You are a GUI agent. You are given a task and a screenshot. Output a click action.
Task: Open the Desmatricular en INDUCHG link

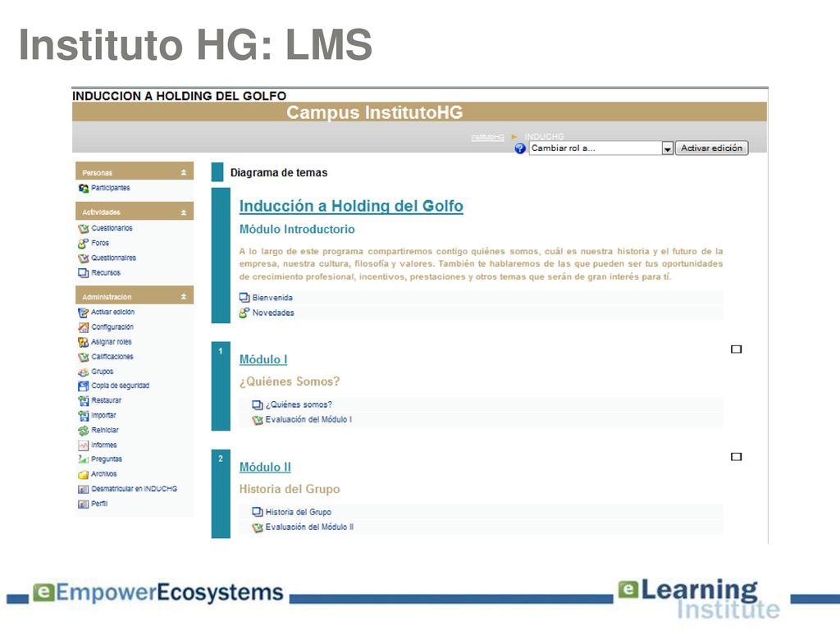[134, 489]
